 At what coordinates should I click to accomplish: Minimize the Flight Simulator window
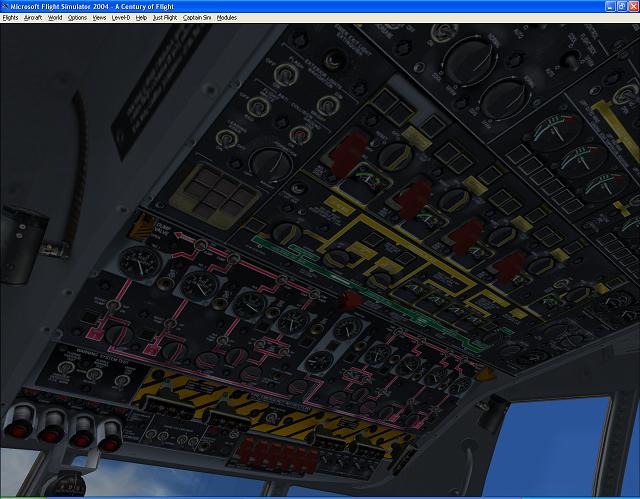610,6
